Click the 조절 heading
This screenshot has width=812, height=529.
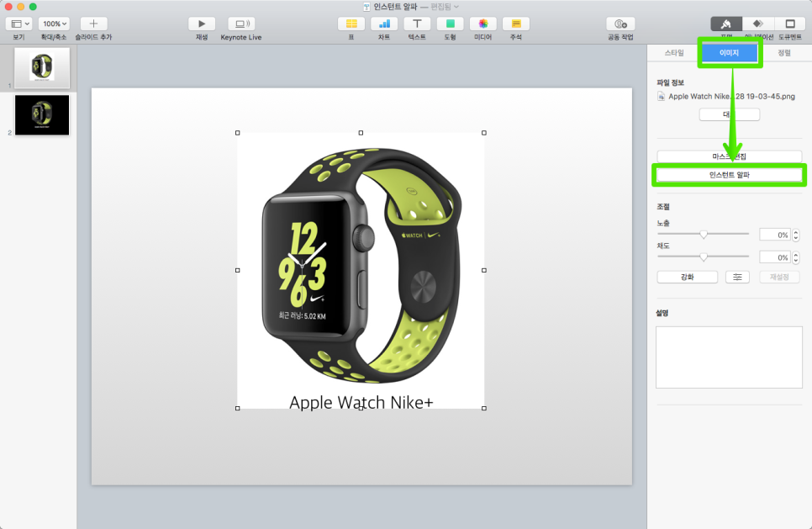point(663,207)
